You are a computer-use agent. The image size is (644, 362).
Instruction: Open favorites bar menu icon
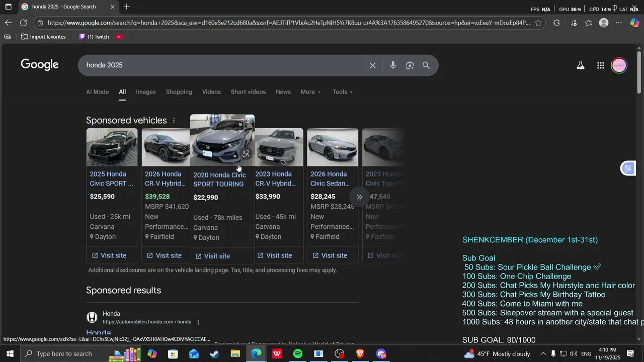(7, 37)
